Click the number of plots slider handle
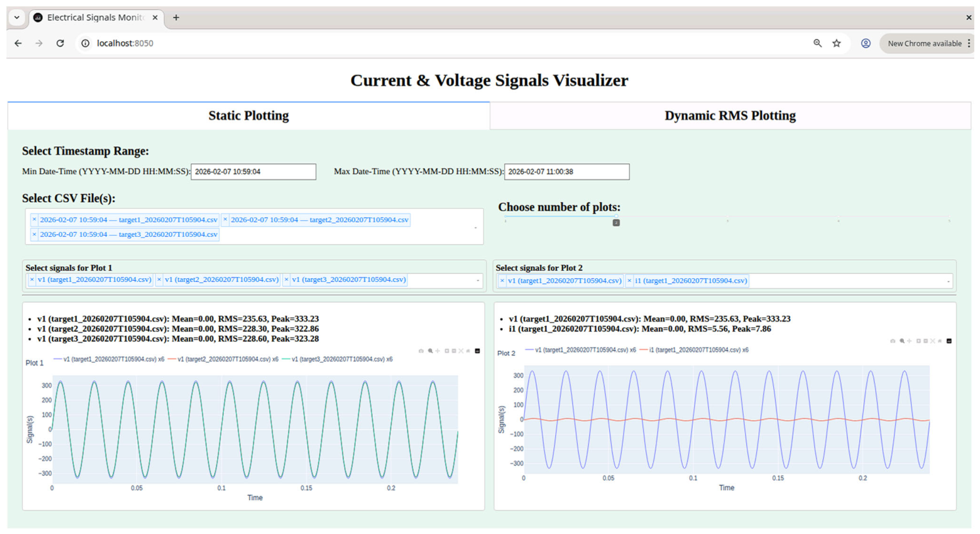Viewport: 980px width, 534px height. [x=616, y=223]
